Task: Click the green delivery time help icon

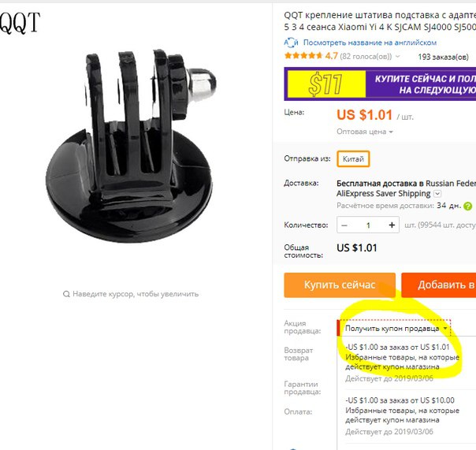Action: tap(468, 206)
